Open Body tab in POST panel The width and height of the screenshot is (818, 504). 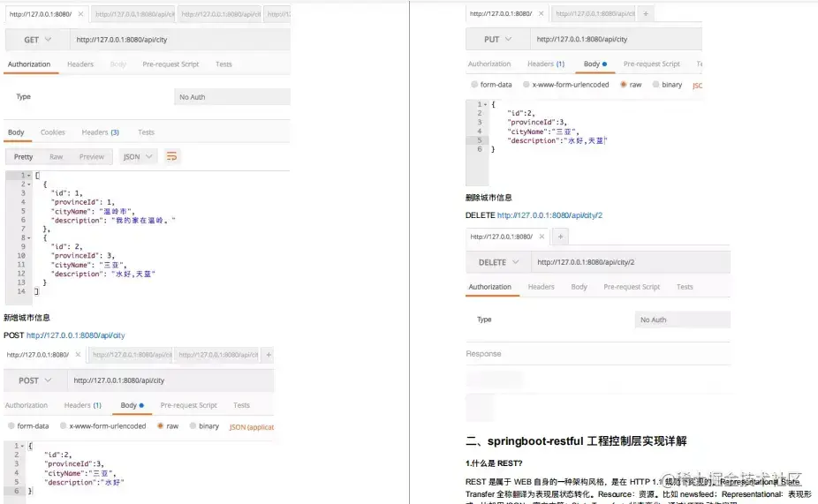click(x=132, y=405)
